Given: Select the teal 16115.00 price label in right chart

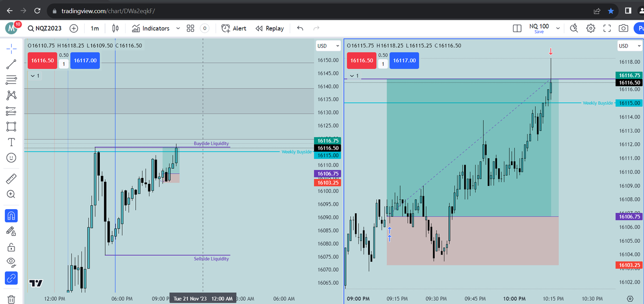Looking at the screenshot, I should point(629,103).
